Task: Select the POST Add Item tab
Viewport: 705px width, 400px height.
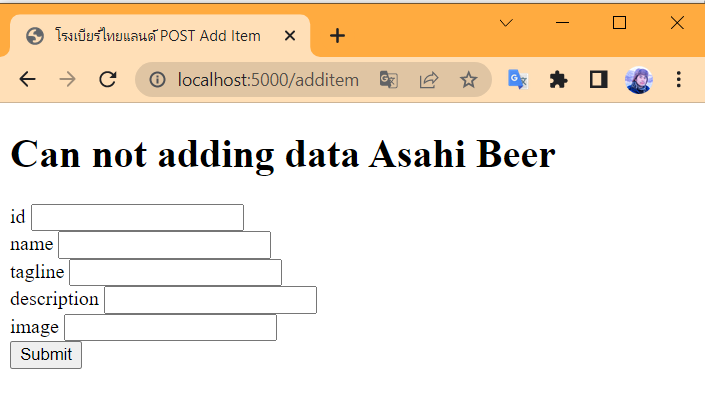Action: pyautogui.click(x=150, y=36)
